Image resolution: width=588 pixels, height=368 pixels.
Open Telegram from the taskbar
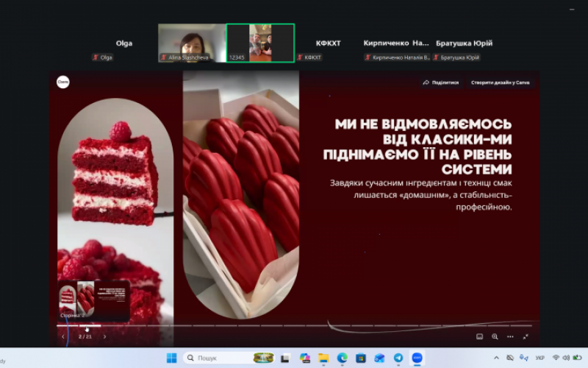tap(398, 358)
